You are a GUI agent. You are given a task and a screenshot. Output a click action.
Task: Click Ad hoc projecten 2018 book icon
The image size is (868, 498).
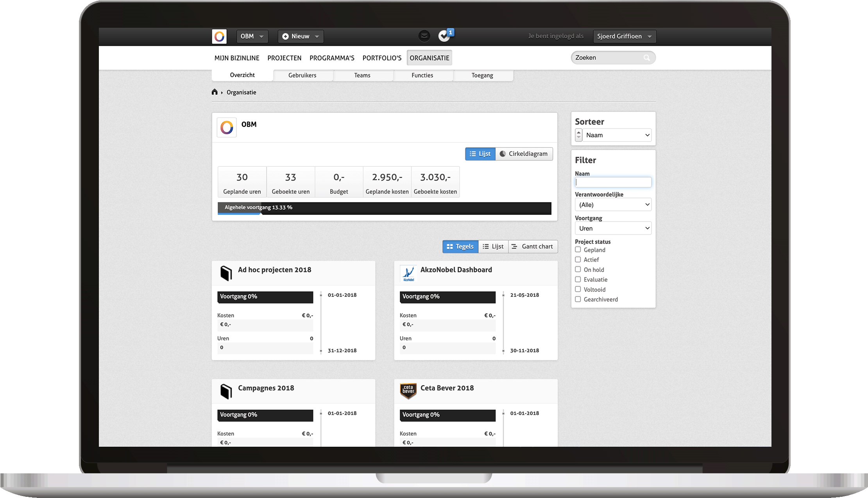226,273
